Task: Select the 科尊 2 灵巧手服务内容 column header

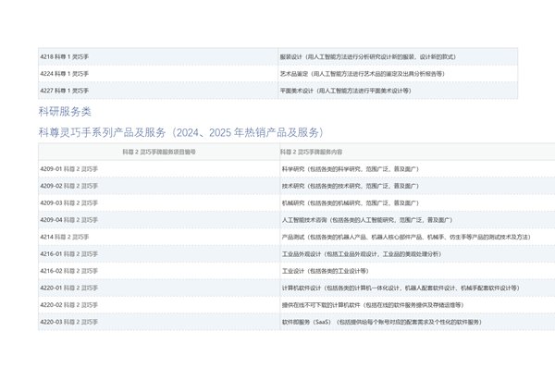Action: click(311, 152)
